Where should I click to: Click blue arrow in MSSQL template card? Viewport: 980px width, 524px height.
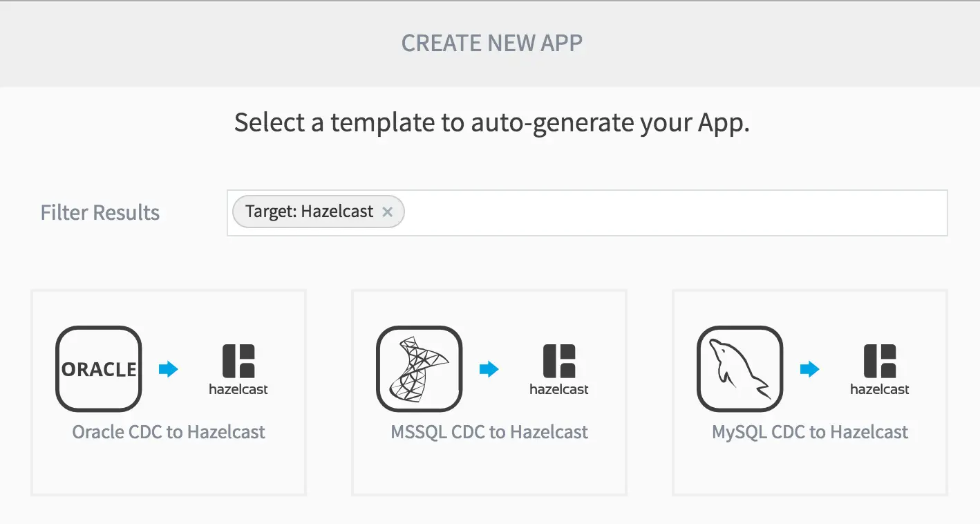pyautogui.click(x=489, y=369)
